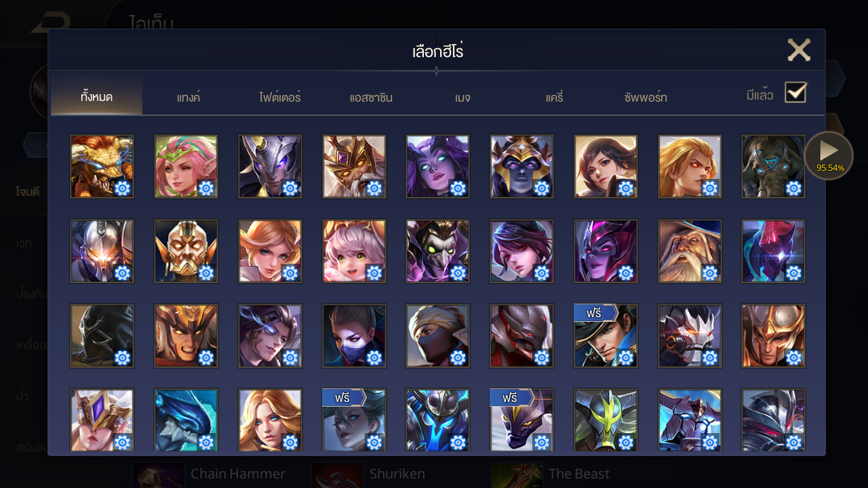Select the pink-haired hero with green crown
This screenshot has width=868, height=488.
pyautogui.click(x=186, y=167)
